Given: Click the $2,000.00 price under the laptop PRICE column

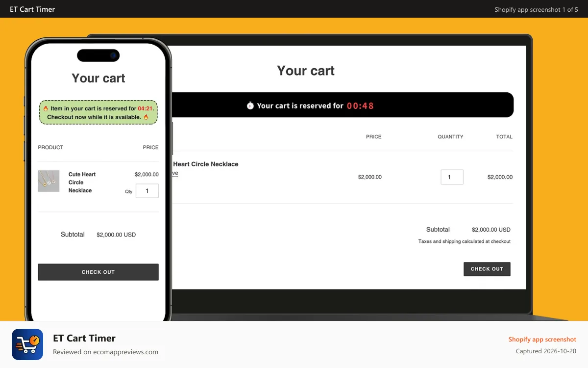Looking at the screenshot, I should (370, 177).
